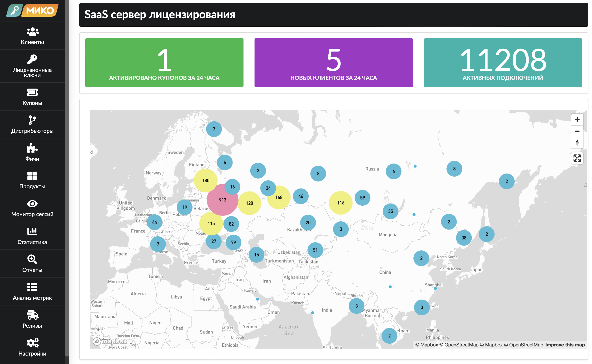Go to Клиенты menu label
Screen dimensions: 592x364
pos(32,42)
